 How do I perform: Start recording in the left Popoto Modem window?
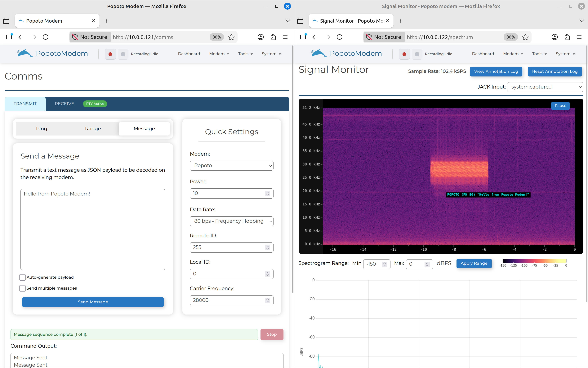click(x=110, y=54)
